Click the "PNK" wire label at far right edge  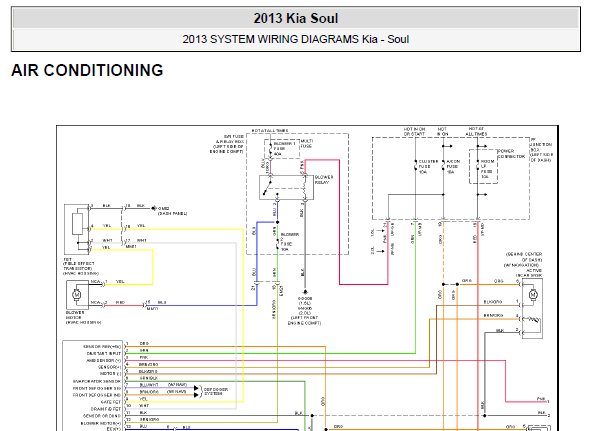pyautogui.click(x=541, y=399)
